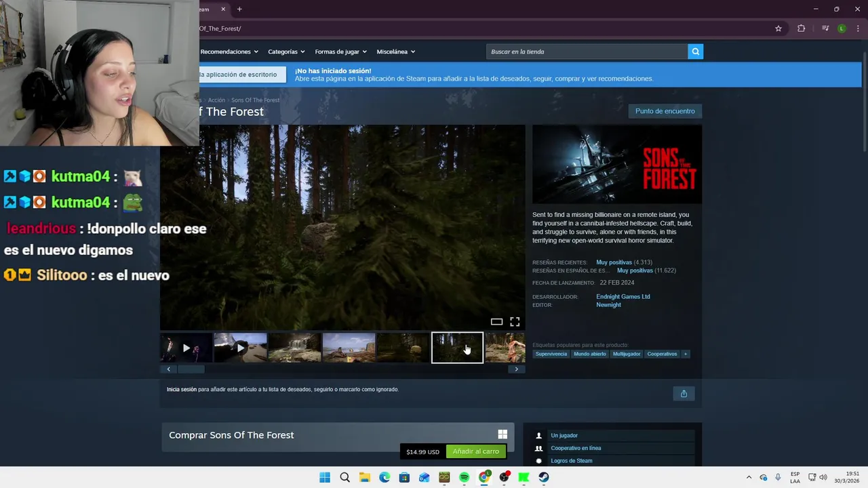Select the waterfall screenshot thumbnail
This screenshot has width=868, height=488.
point(294,348)
